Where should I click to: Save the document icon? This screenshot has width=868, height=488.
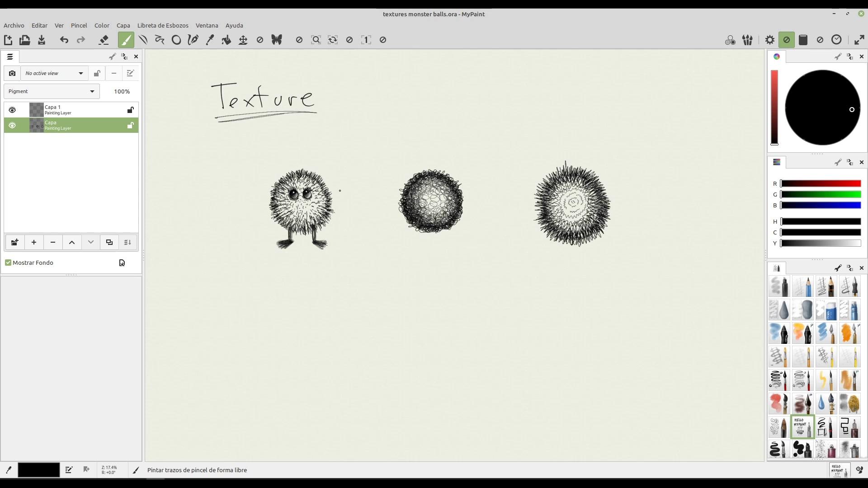[x=42, y=40]
